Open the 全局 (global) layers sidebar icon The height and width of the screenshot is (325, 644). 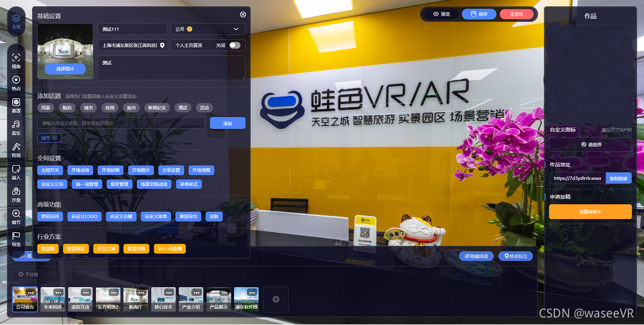click(16, 21)
